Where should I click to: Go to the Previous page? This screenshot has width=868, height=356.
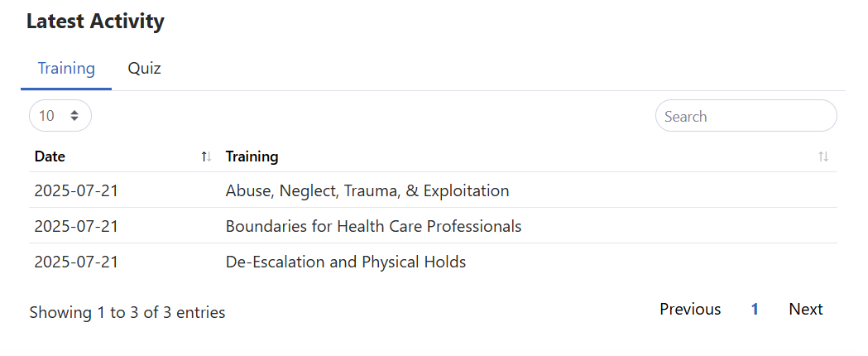(690, 310)
